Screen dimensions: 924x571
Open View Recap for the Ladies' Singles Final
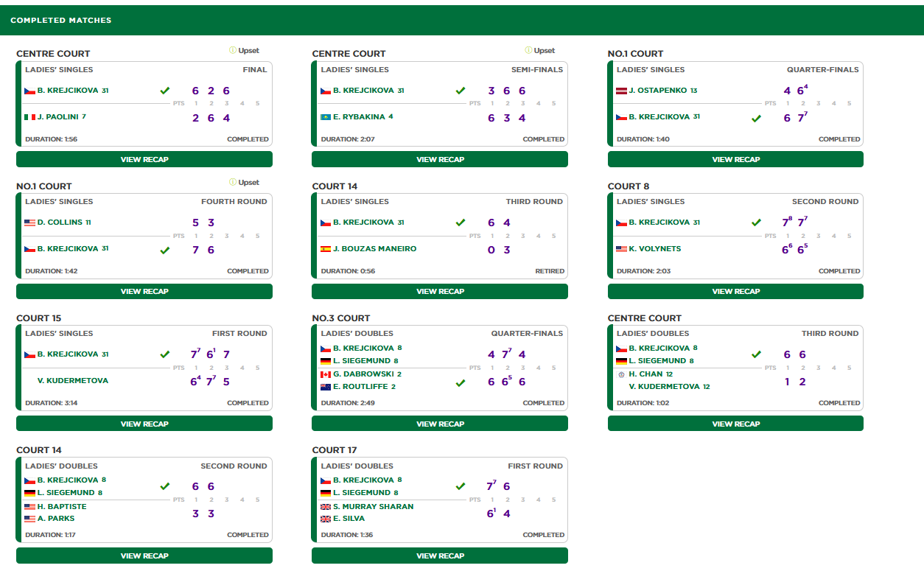pos(144,159)
